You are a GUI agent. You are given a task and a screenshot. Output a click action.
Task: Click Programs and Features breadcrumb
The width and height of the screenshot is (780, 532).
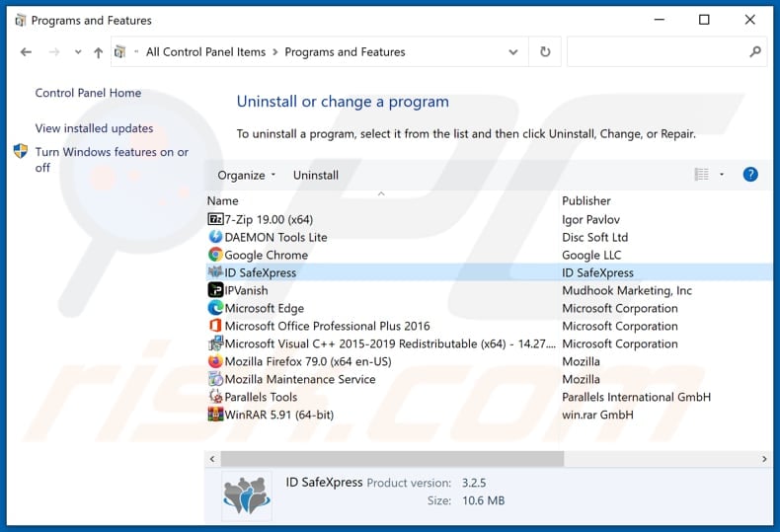[345, 51]
